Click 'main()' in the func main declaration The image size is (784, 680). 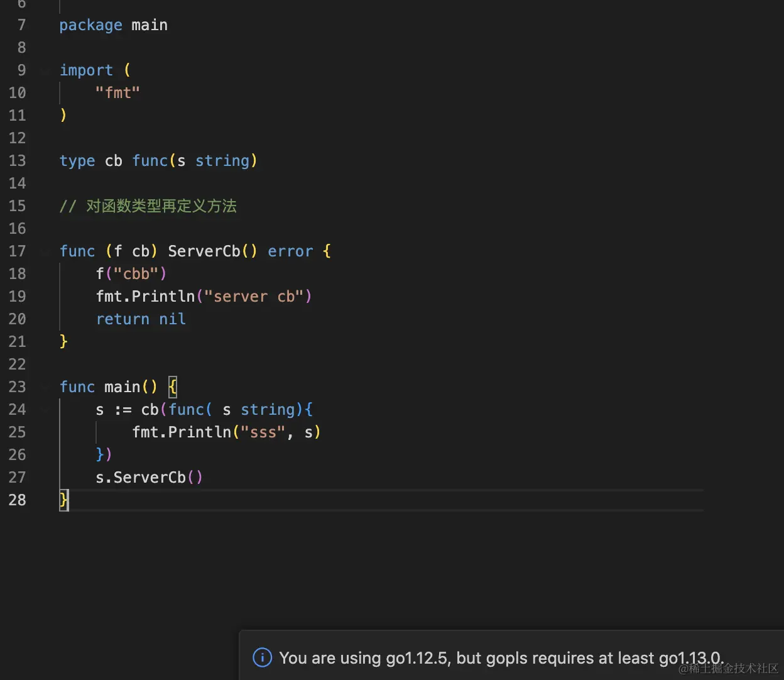click(x=131, y=387)
